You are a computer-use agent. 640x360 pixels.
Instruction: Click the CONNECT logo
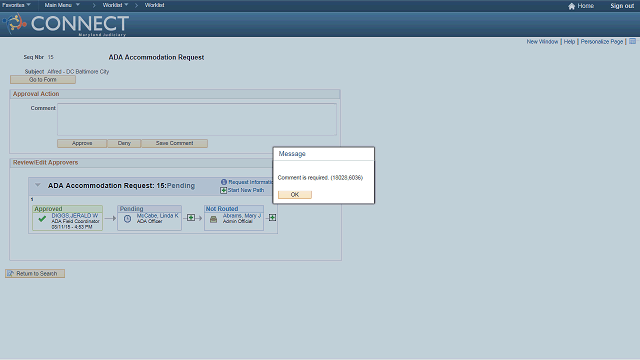(66, 24)
